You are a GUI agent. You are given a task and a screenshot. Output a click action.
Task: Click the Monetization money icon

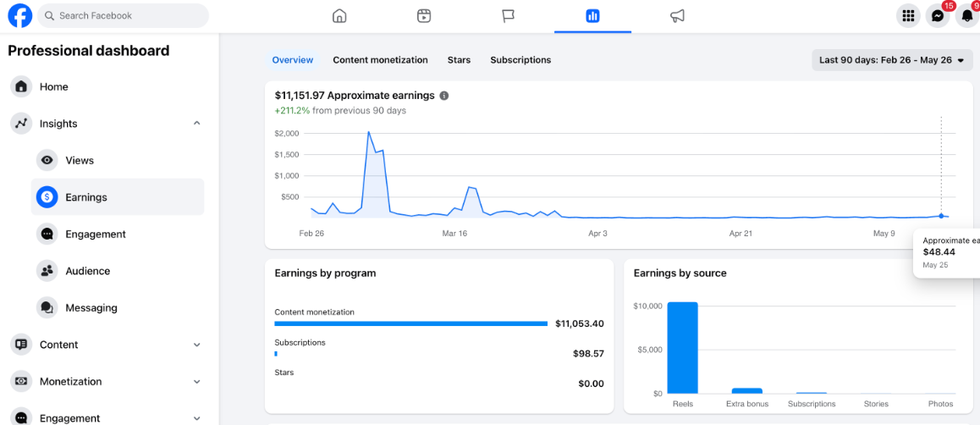[21, 381]
